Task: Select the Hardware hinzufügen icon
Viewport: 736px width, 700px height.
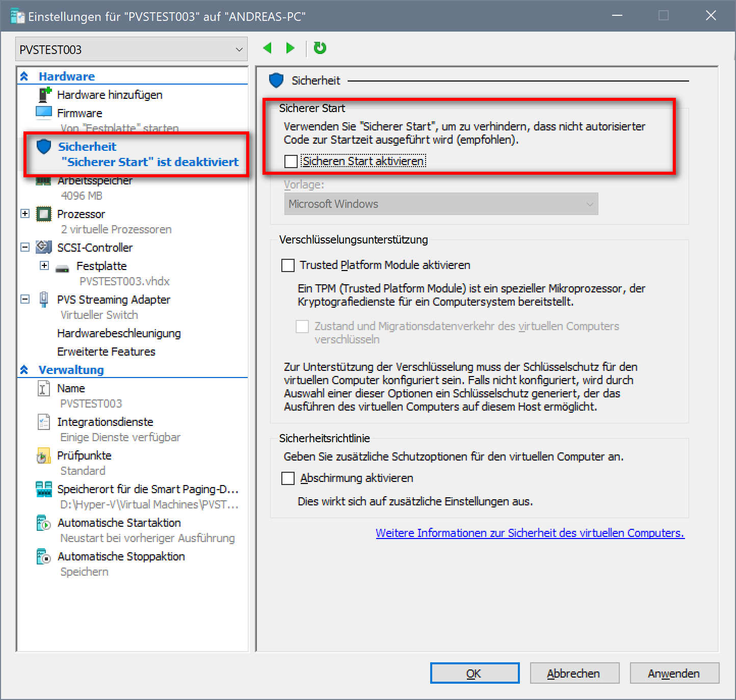Action: (x=45, y=95)
